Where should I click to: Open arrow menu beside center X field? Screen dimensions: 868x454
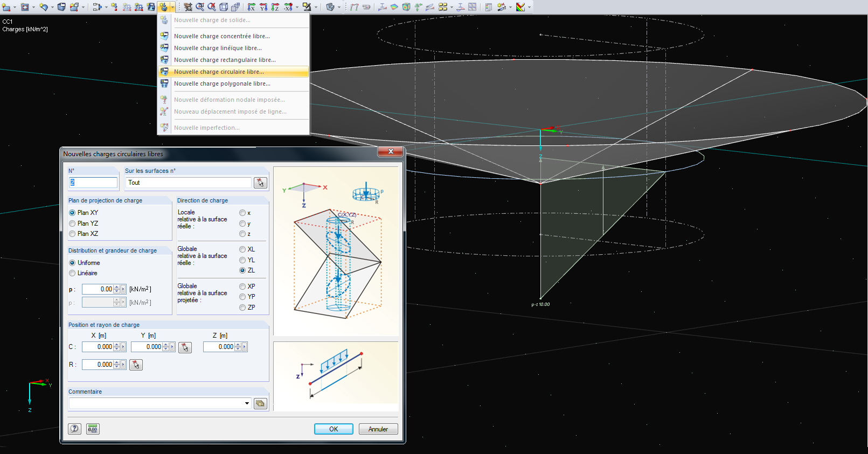click(123, 347)
